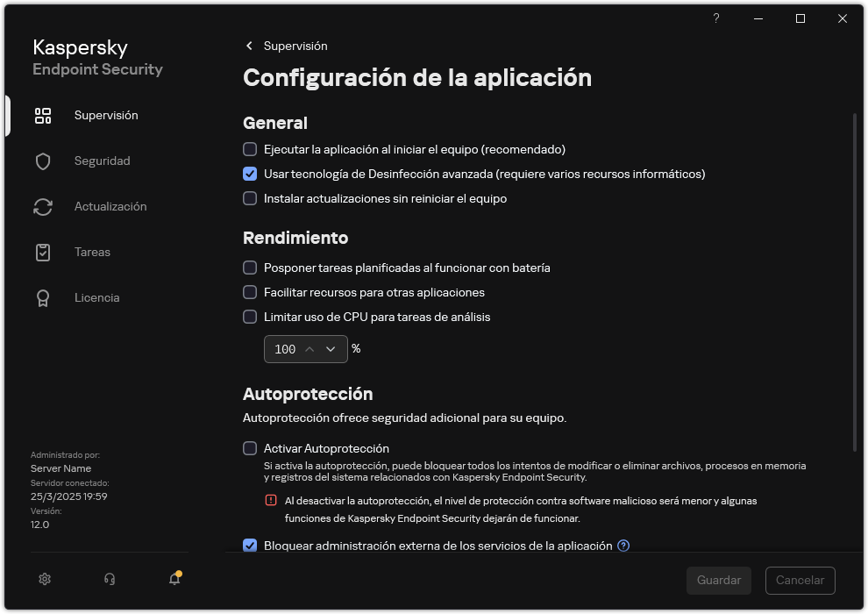Click the support headset icon
Screen dimensions: 868x614
[x=109, y=579]
